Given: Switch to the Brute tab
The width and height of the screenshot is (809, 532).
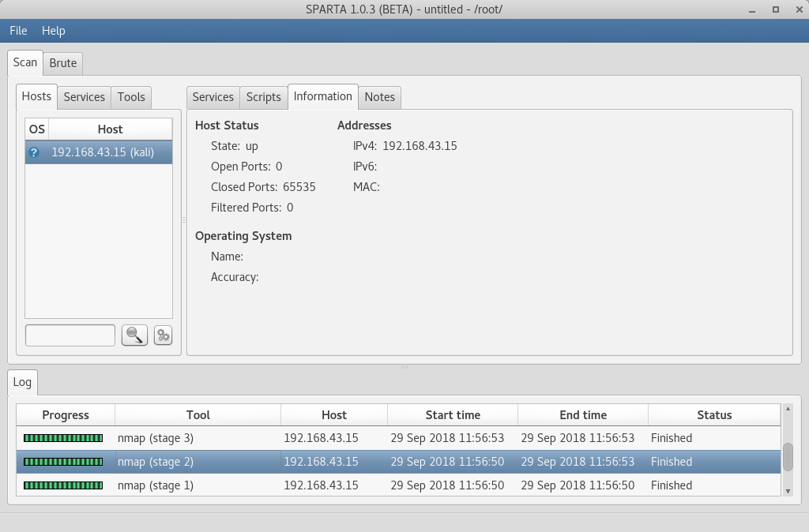Looking at the screenshot, I should [x=63, y=63].
